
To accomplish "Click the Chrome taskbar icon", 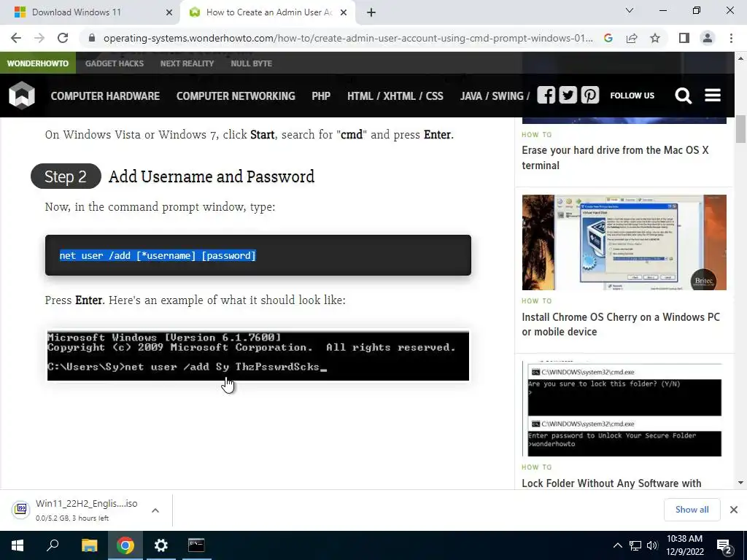I will (125, 545).
